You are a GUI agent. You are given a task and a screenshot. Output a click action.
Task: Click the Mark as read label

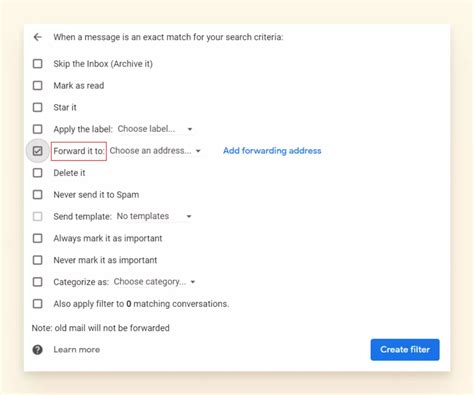click(x=79, y=86)
